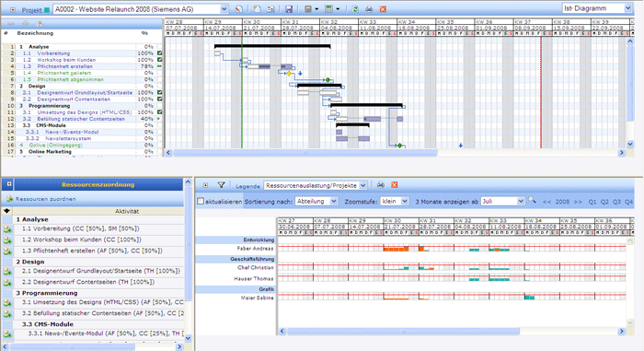Toggle the checkbox for 1.2 Workshop beim Kunden
The height and width of the screenshot is (351, 644).
[159, 60]
